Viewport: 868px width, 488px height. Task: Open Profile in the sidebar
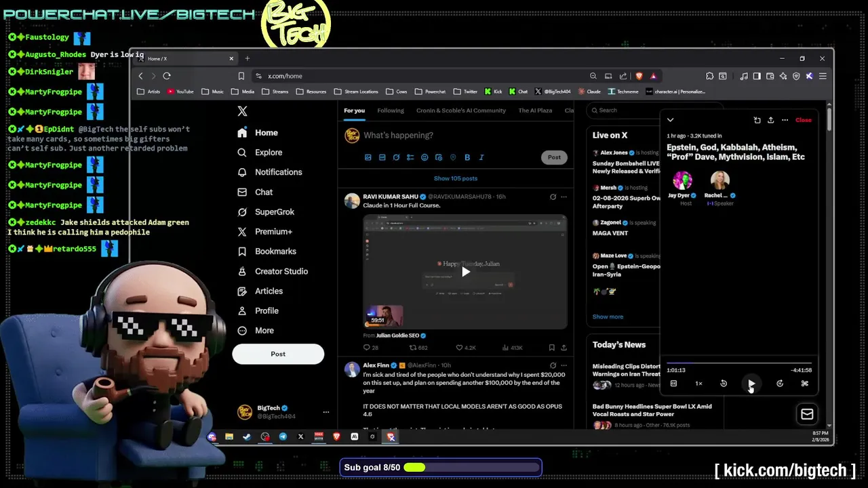(258, 310)
